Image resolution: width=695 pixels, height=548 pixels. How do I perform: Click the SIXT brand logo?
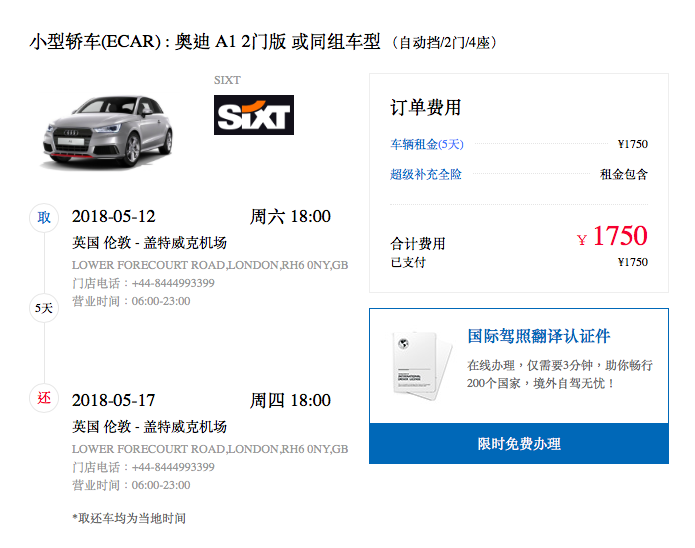pyautogui.click(x=254, y=115)
